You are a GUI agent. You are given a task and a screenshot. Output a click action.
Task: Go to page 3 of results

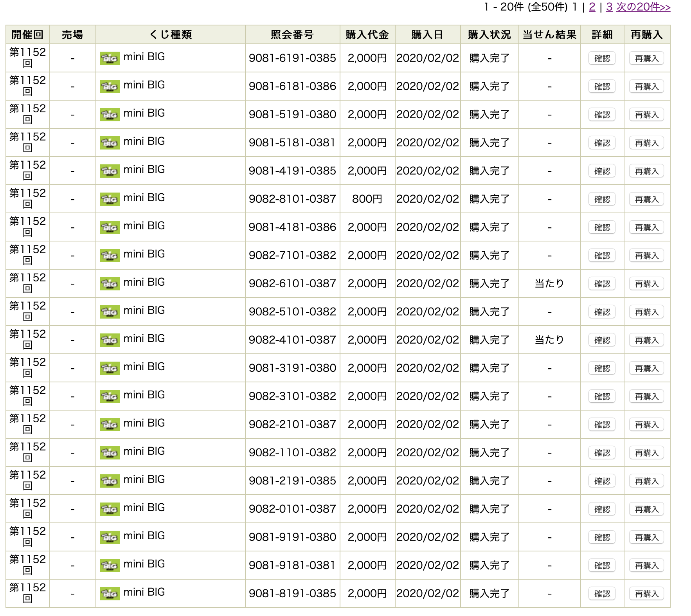coord(609,7)
